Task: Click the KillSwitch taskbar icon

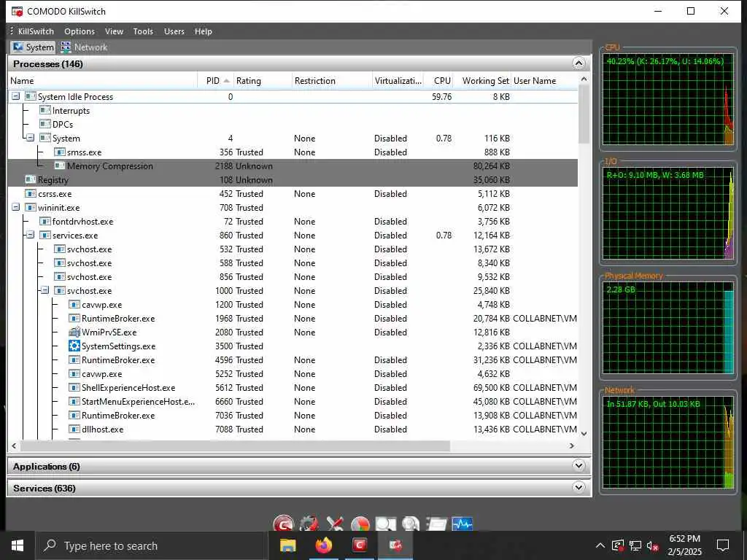Action: [395, 545]
